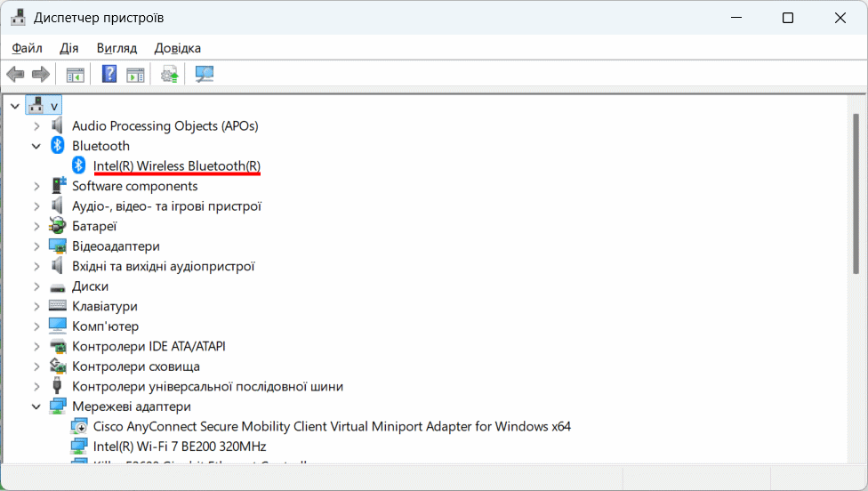This screenshot has height=491, width=868.
Task: Click the show/hide console tree icon
Action: pos(76,74)
